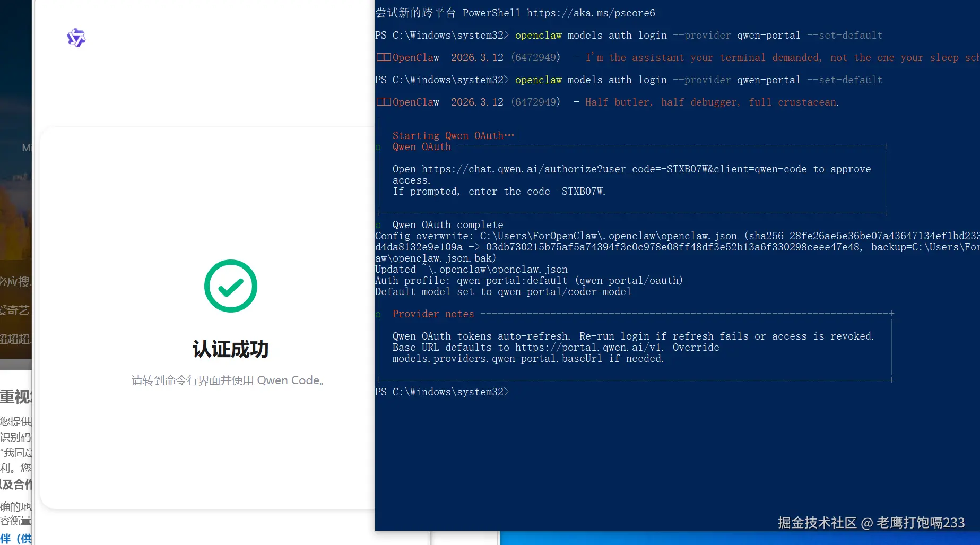Click the 'Qwen OAuth complete' line
The width and height of the screenshot is (980, 545).
(448, 224)
